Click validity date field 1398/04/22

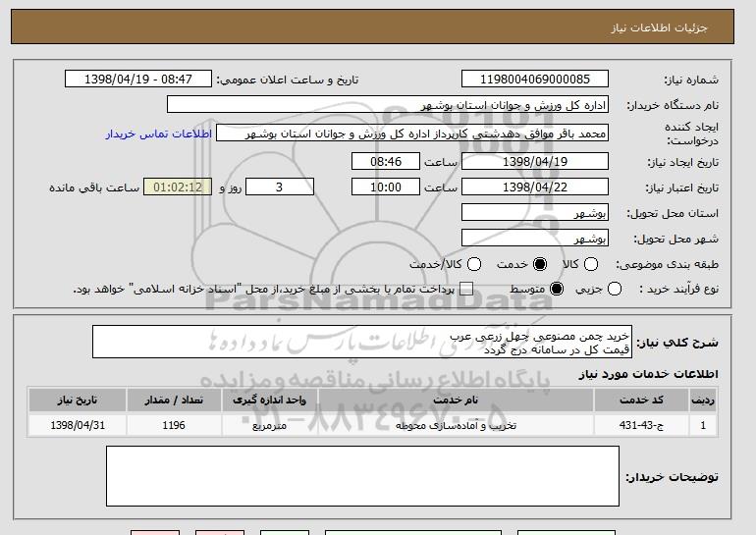click(535, 187)
